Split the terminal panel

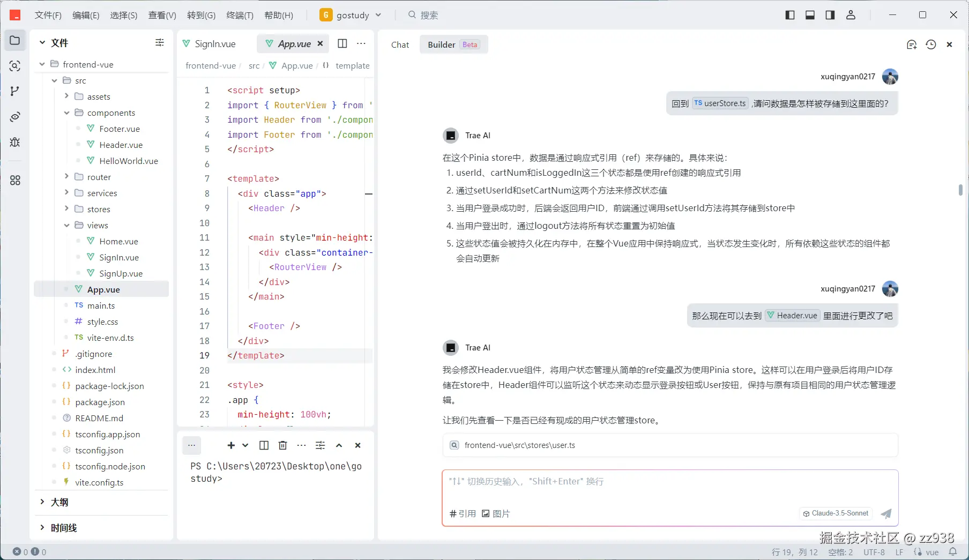[264, 445]
